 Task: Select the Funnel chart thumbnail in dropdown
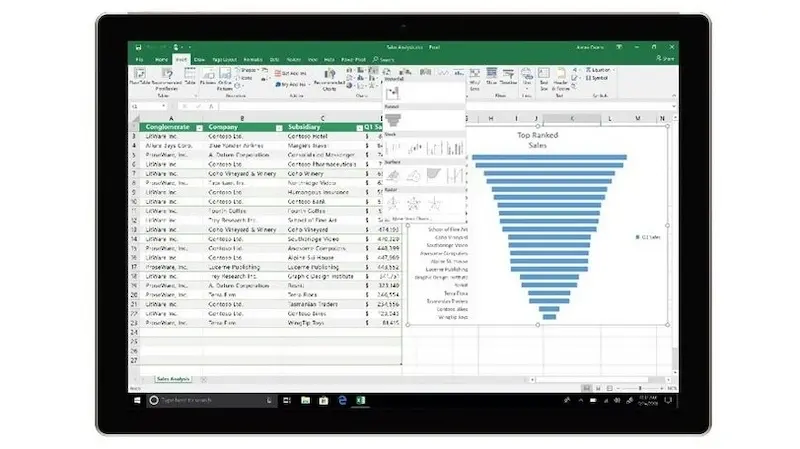(x=393, y=120)
